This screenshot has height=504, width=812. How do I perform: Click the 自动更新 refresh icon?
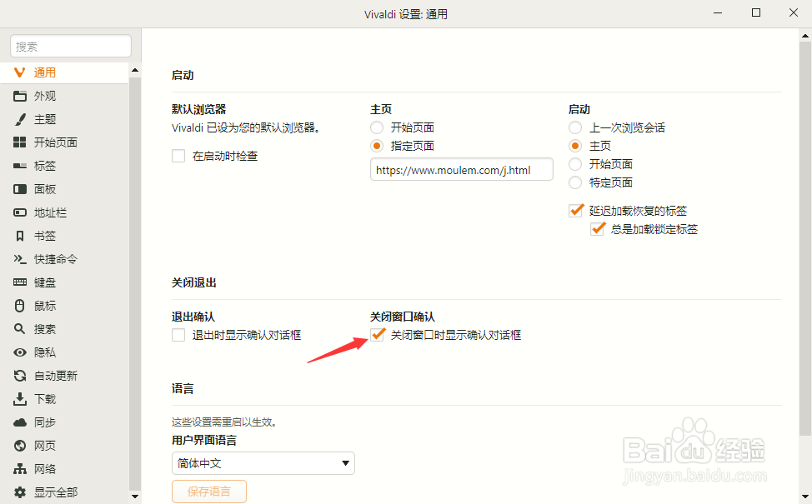tap(20, 376)
